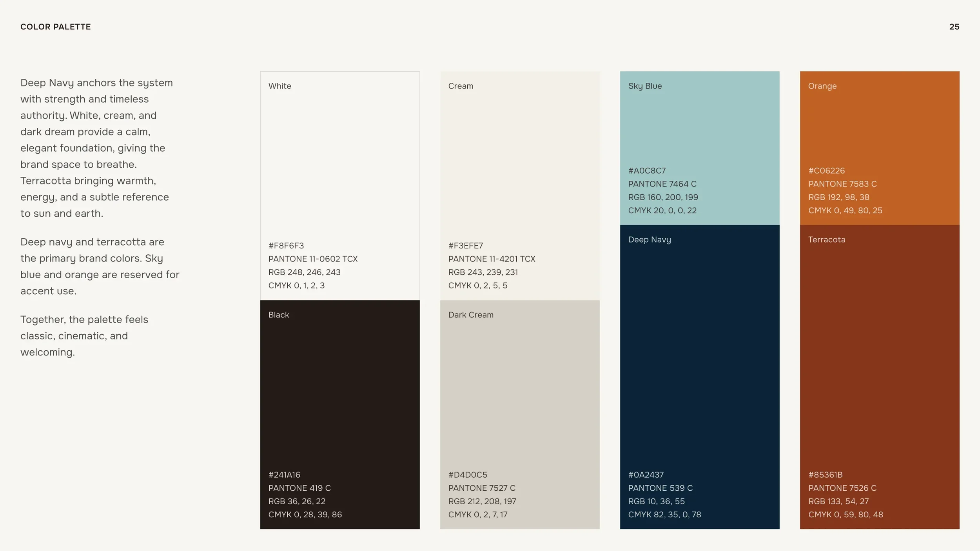Select the White color swatch
This screenshot has height=551, width=980.
point(340,186)
